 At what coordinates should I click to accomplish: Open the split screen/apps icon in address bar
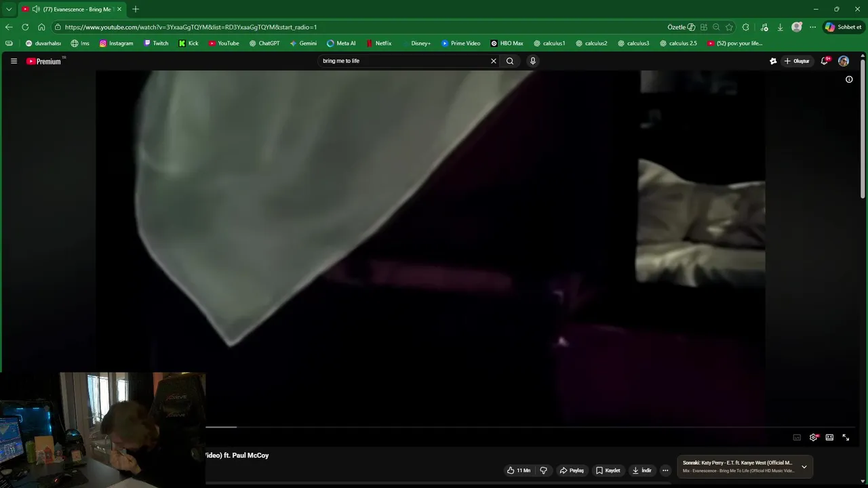(704, 27)
